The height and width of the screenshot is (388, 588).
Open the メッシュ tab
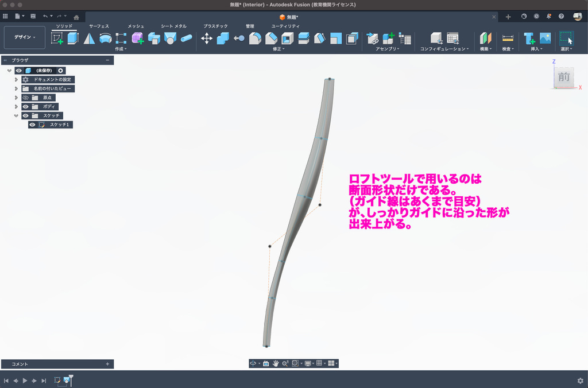[x=136, y=26]
